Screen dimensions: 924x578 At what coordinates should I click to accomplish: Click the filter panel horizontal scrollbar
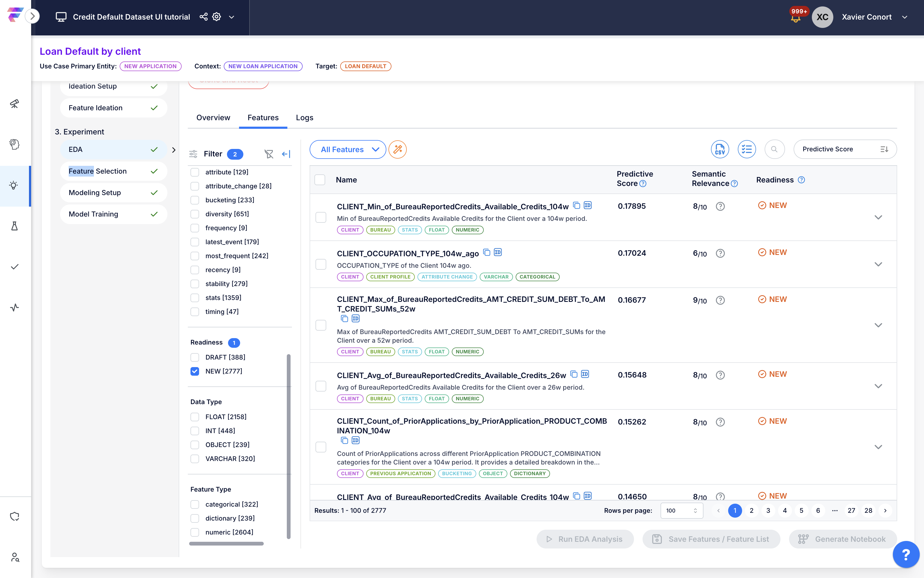(x=226, y=543)
